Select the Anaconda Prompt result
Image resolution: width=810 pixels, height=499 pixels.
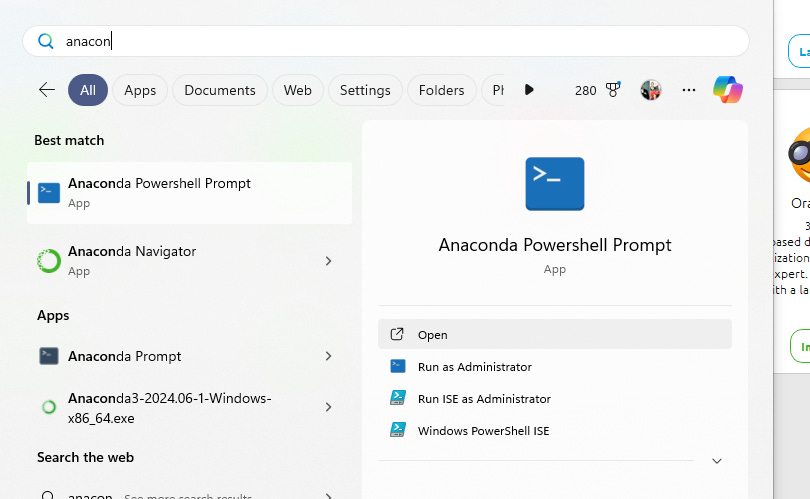[190, 356]
